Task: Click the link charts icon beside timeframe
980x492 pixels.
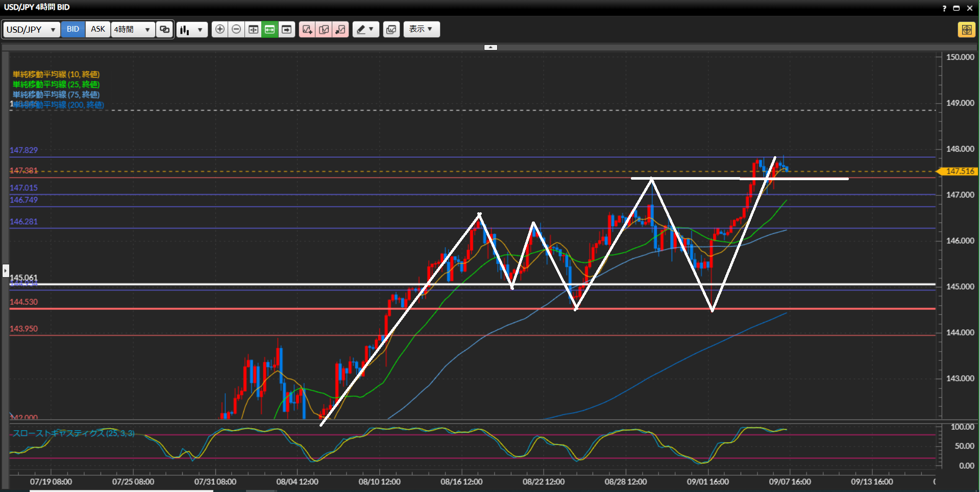Action: point(164,30)
